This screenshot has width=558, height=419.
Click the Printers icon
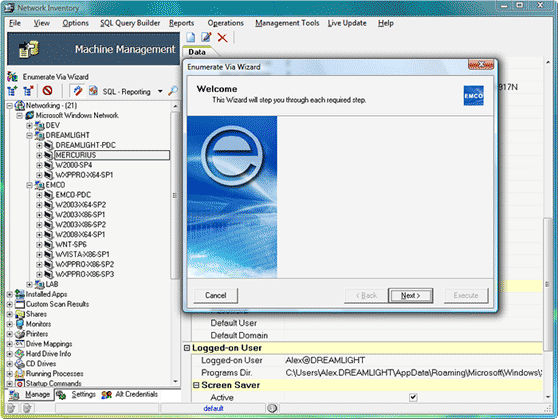point(20,334)
